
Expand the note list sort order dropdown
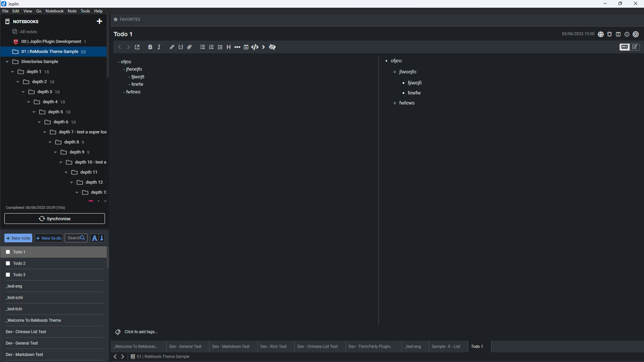click(x=95, y=238)
